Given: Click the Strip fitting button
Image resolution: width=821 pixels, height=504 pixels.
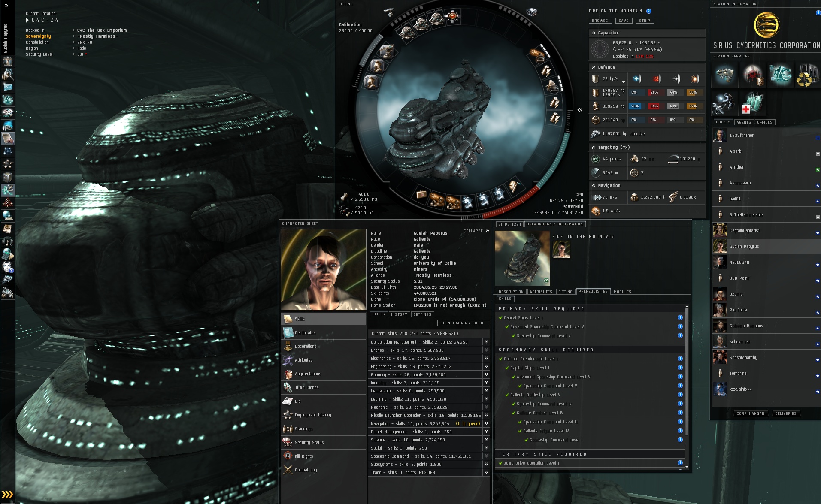Looking at the screenshot, I should pyautogui.click(x=645, y=21).
